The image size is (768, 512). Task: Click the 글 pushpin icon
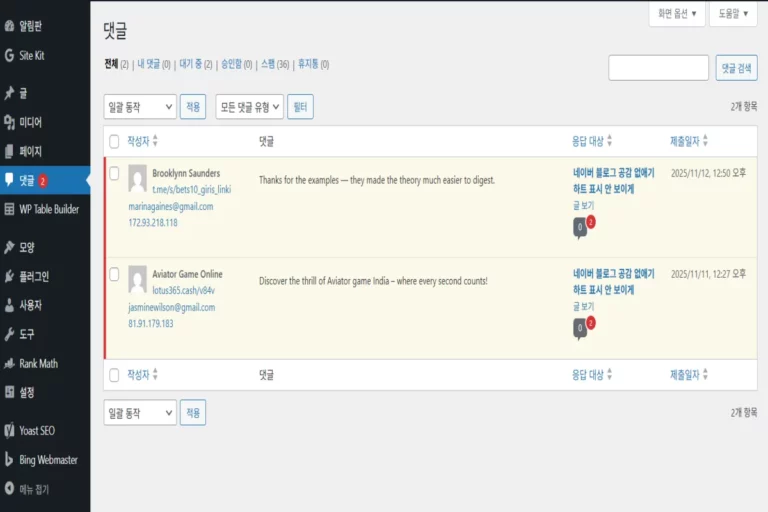coord(9,93)
